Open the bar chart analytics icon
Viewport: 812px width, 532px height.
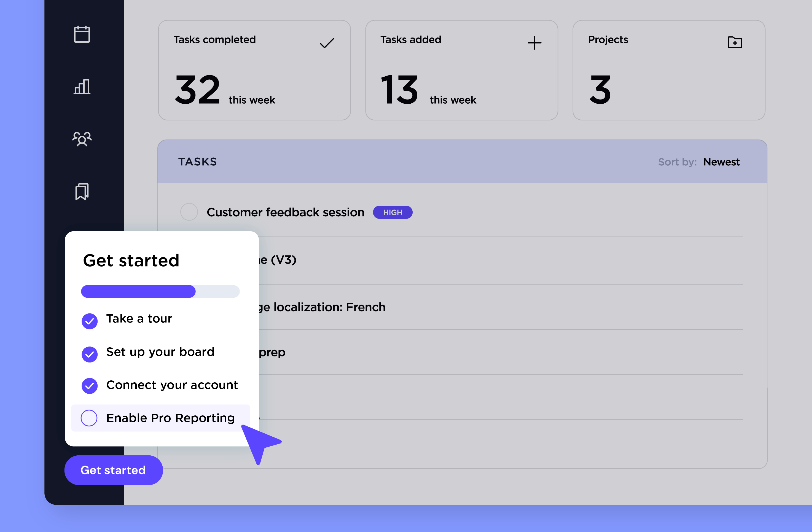82,87
